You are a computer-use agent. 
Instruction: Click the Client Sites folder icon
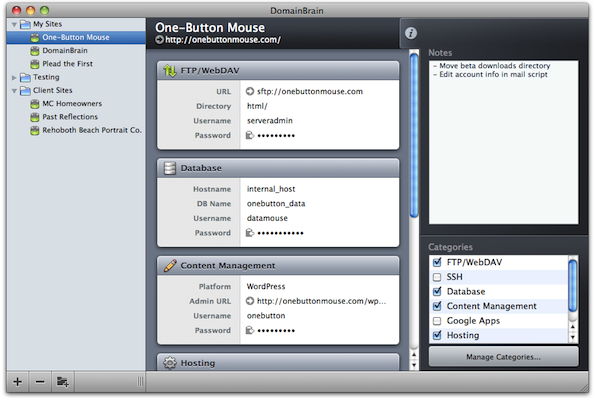[25, 91]
